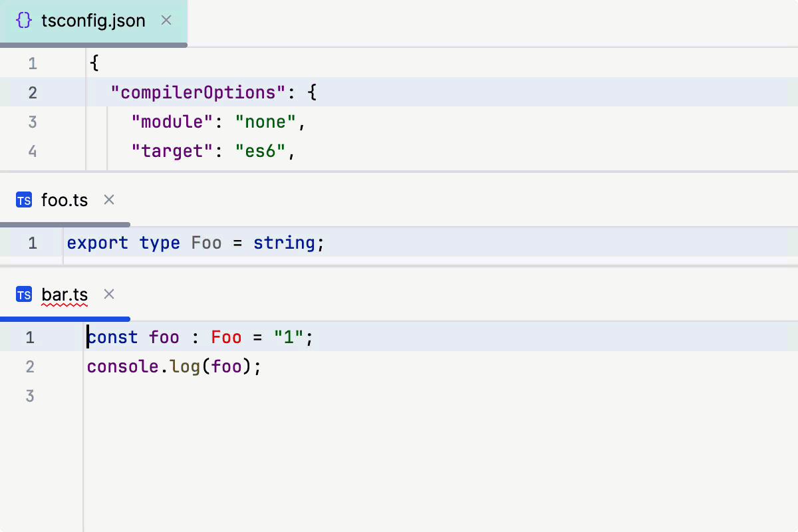Close the bar.ts tab
This screenshot has width=798, height=532.
pyautogui.click(x=108, y=294)
